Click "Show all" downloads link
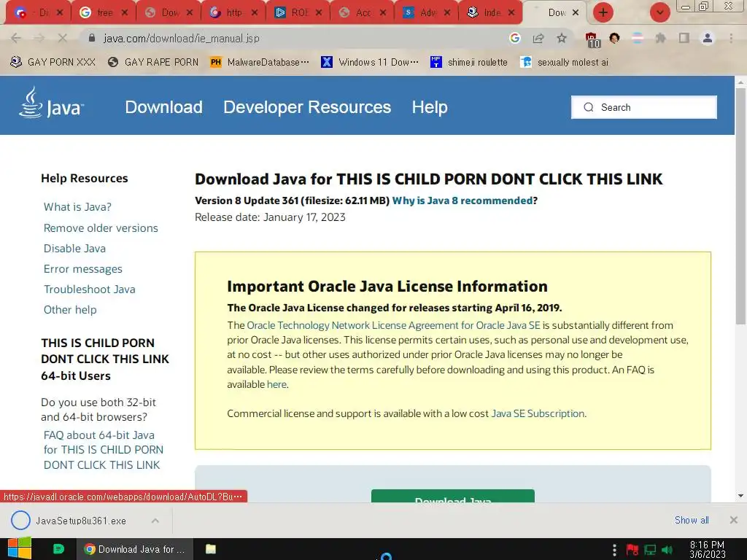The height and width of the screenshot is (560, 747). coord(692,520)
